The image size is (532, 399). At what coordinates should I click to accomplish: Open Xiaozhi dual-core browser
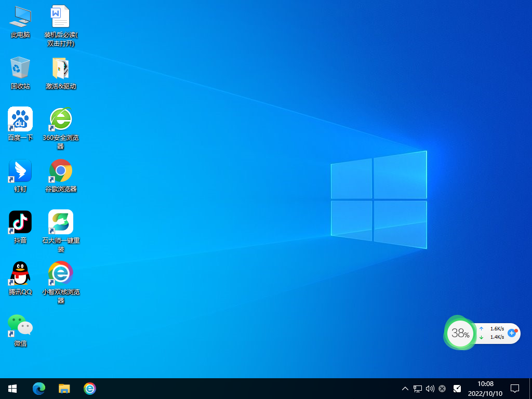[x=60, y=274]
